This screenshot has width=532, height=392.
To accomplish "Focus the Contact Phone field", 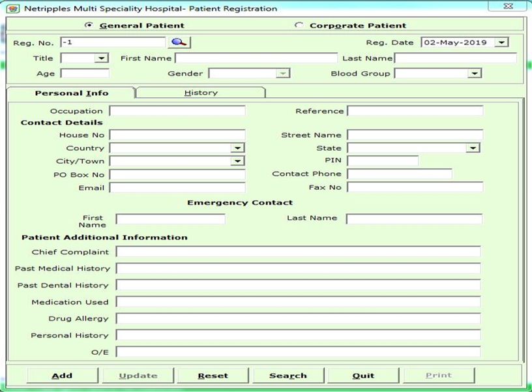I will [400, 173].
